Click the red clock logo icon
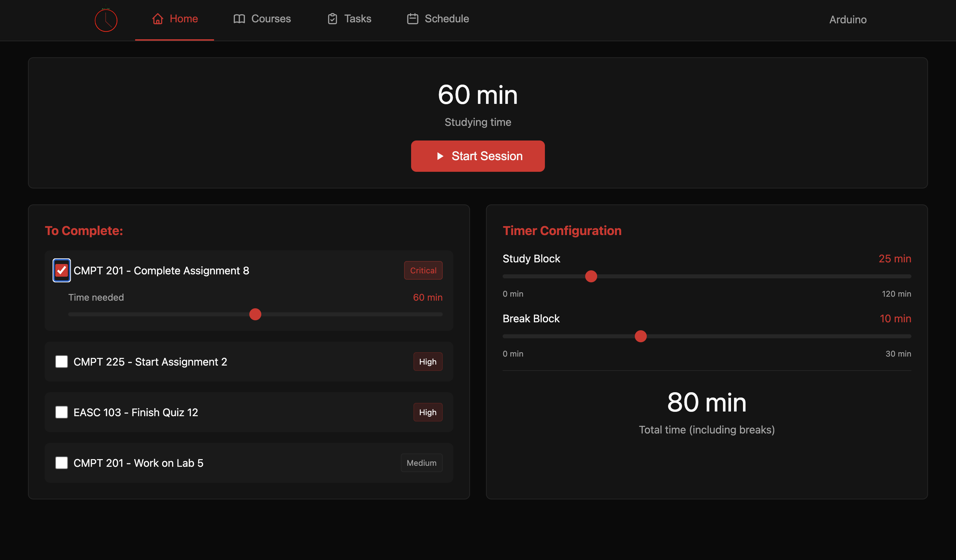The width and height of the screenshot is (956, 560). pos(106,20)
